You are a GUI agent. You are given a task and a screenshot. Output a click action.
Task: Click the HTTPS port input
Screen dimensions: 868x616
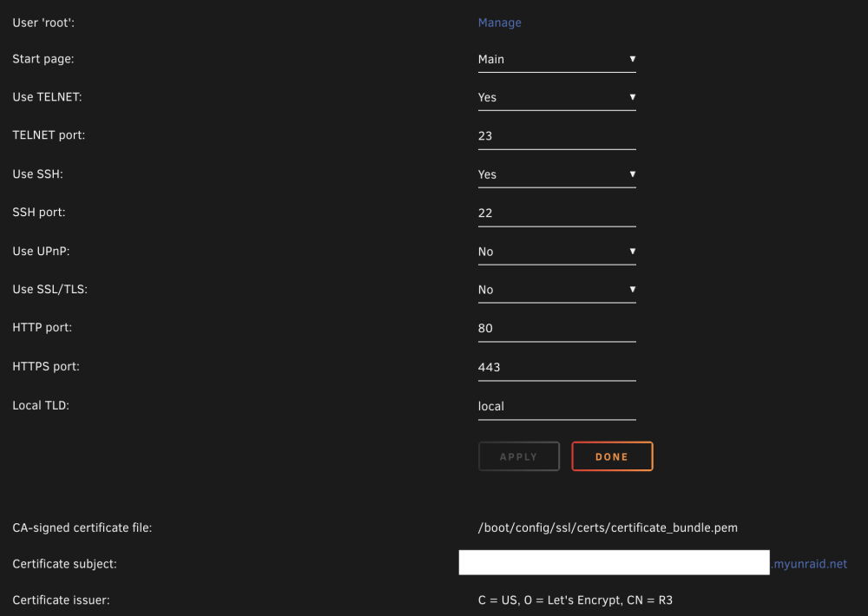coord(557,367)
